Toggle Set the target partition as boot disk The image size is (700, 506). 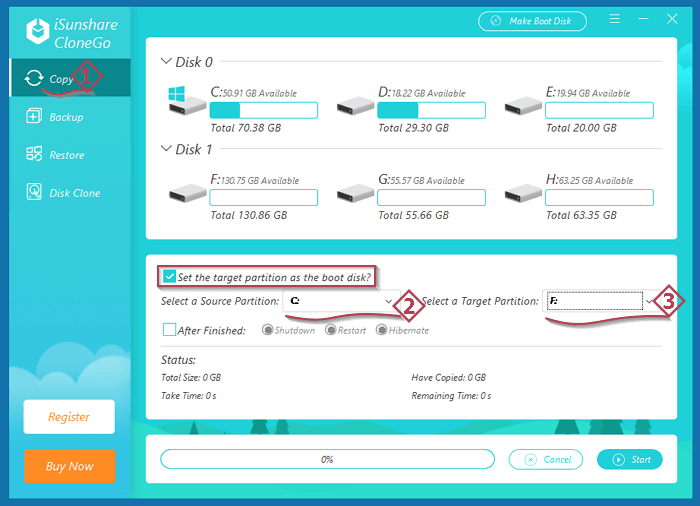click(x=170, y=277)
